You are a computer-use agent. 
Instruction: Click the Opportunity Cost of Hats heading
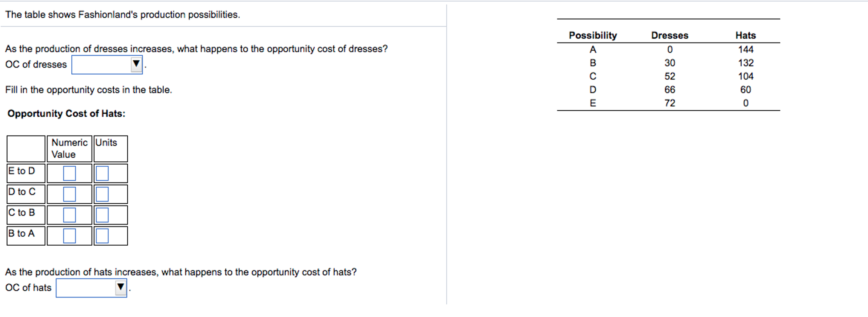(x=66, y=113)
